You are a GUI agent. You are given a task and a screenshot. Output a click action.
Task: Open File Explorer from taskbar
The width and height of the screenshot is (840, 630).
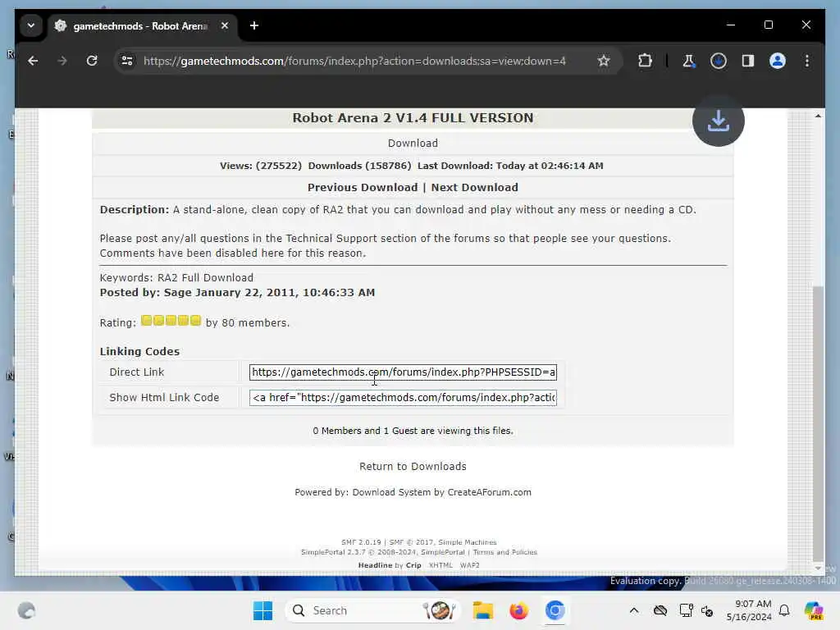point(482,610)
